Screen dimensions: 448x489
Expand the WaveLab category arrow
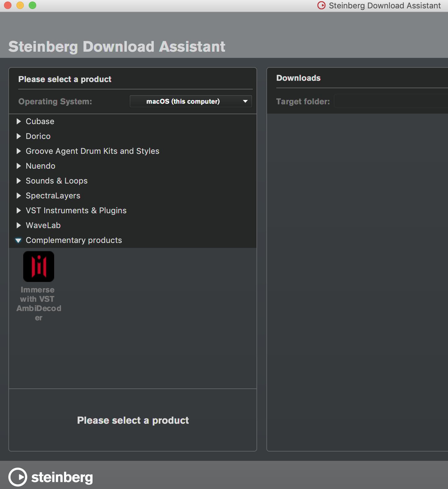point(19,225)
